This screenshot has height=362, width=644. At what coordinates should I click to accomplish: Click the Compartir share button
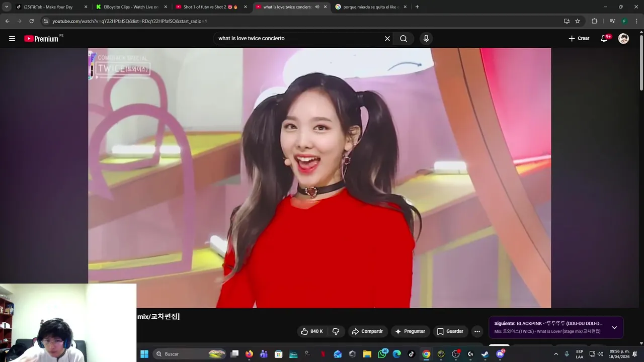pyautogui.click(x=367, y=331)
